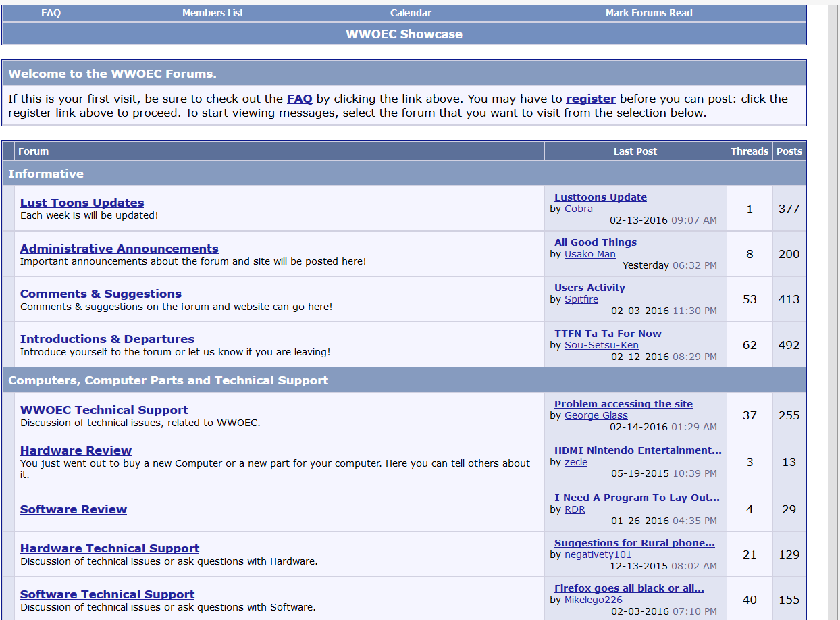Viewport: 840px width, 620px height.
Task: Open WWOEC Technical Support forum
Action: 104,410
